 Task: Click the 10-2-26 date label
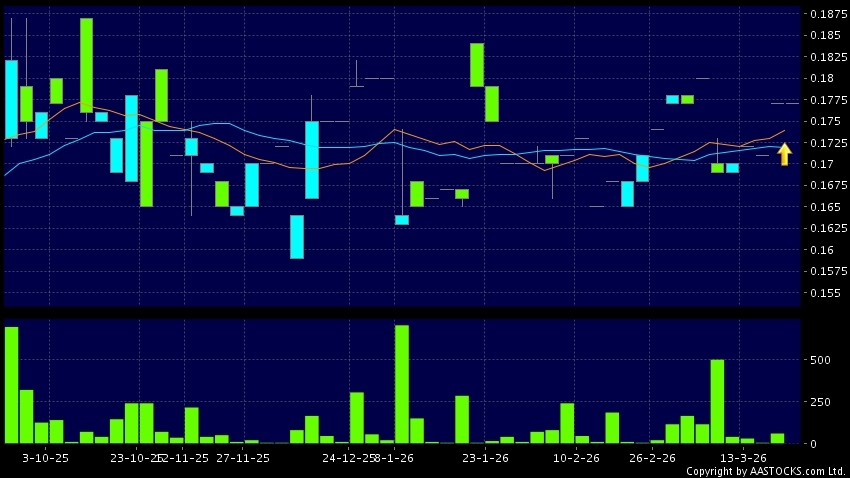(x=576, y=457)
